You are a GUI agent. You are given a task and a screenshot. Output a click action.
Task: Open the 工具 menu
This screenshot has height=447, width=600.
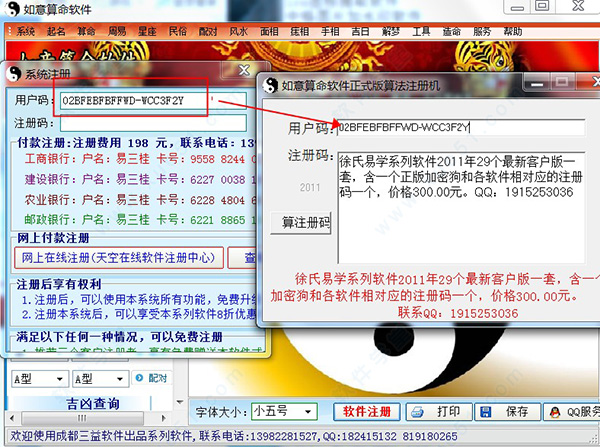(x=421, y=31)
